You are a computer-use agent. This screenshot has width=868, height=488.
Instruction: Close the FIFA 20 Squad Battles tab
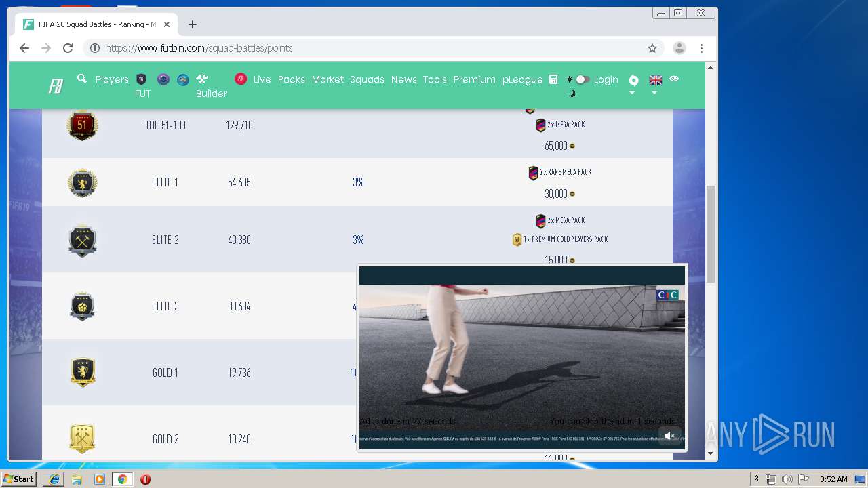pos(166,24)
